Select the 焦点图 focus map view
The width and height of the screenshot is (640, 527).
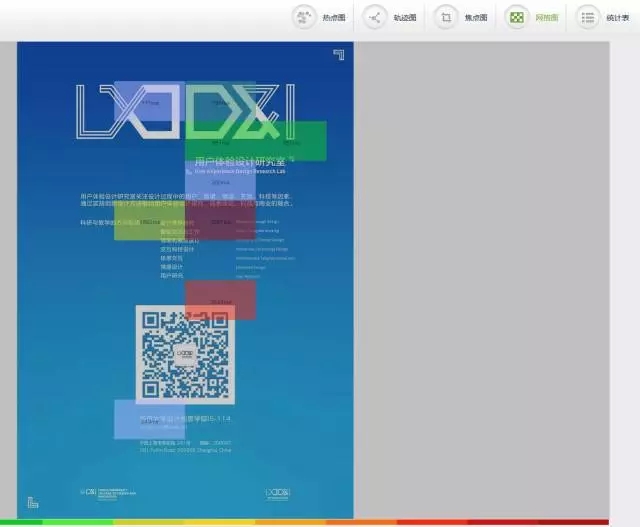[460, 18]
